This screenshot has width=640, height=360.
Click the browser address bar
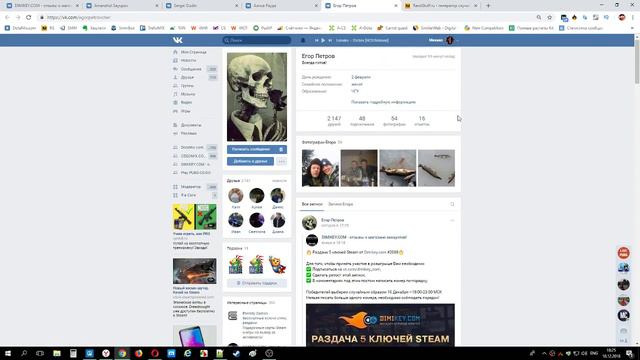pos(286,17)
